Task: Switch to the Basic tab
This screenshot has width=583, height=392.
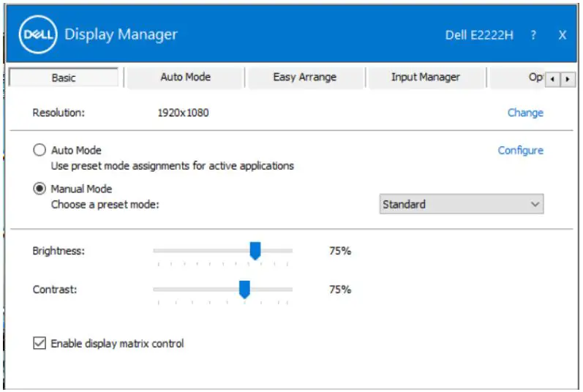Action: coord(64,78)
